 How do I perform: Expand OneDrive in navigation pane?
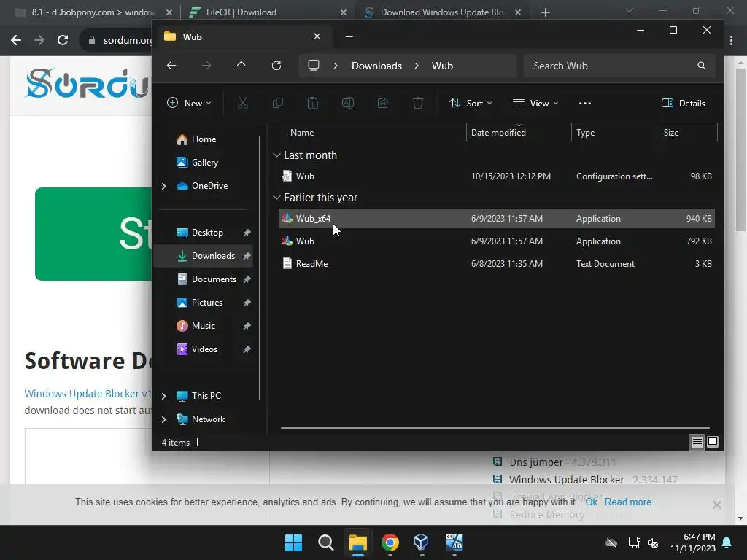[164, 186]
